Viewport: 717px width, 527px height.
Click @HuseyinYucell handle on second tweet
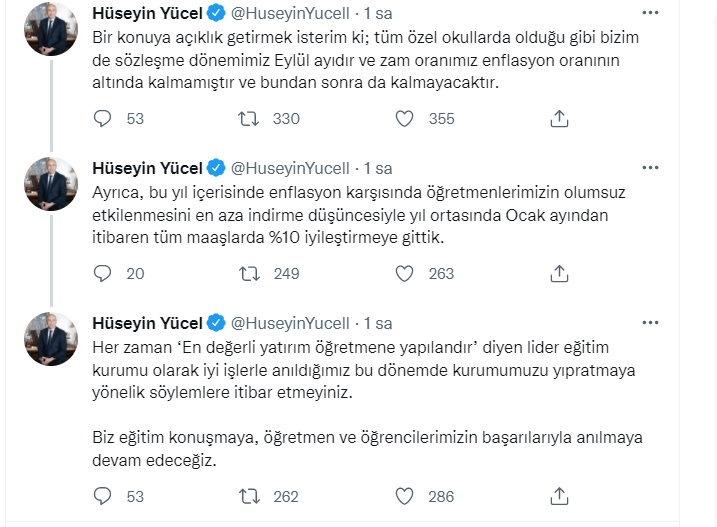pyautogui.click(x=290, y=168)
